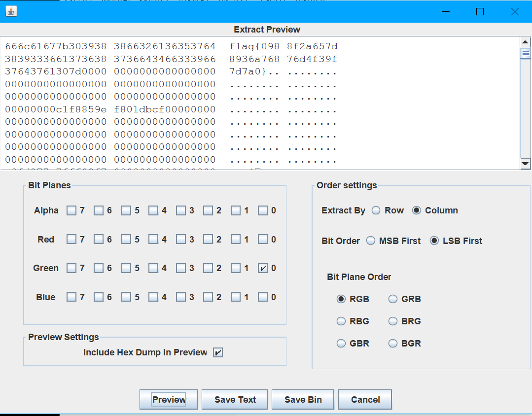
Task: Click hex value 666c61677b303938
Action: 56,46
